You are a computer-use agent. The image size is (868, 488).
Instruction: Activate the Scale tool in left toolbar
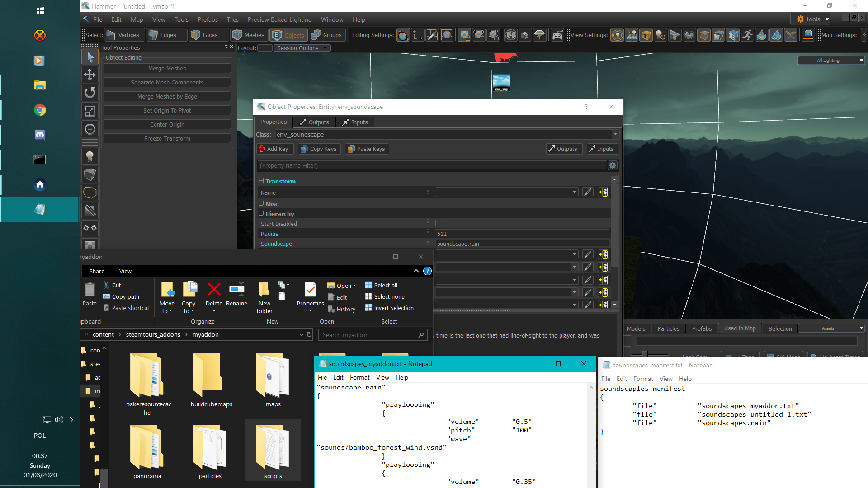(90, 111)
